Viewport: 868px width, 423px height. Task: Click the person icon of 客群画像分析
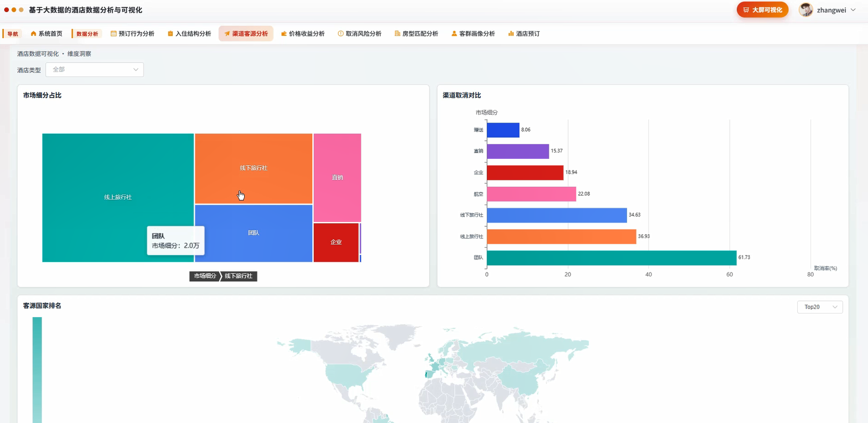tap(454, 33)
